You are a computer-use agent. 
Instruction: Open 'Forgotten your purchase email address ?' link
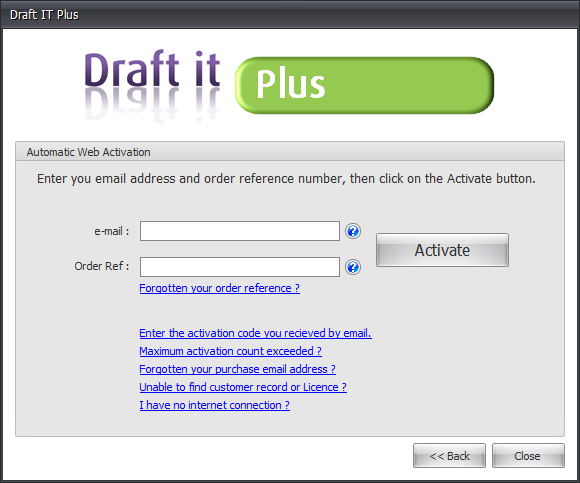[237, 369]
